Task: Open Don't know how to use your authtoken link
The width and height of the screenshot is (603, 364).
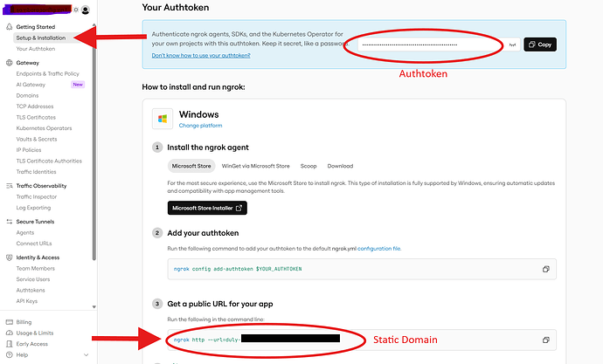Action: [x=201, y=55]
